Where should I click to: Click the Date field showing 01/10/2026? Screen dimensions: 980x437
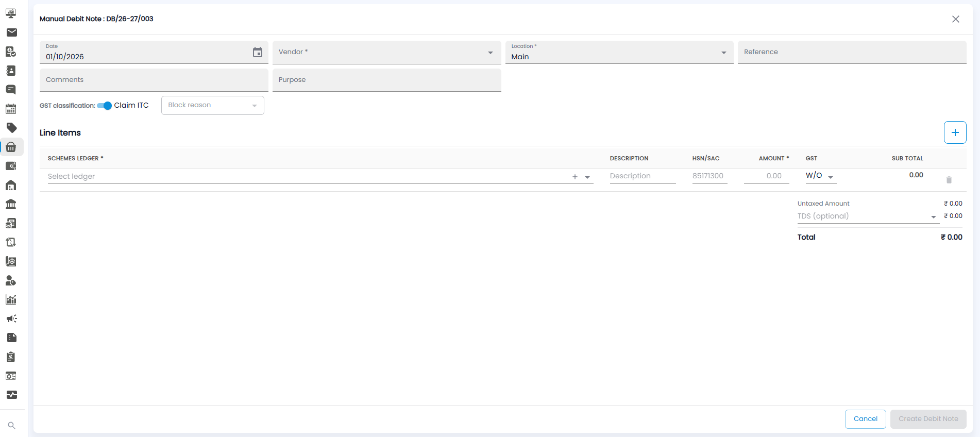click(154, 52)
